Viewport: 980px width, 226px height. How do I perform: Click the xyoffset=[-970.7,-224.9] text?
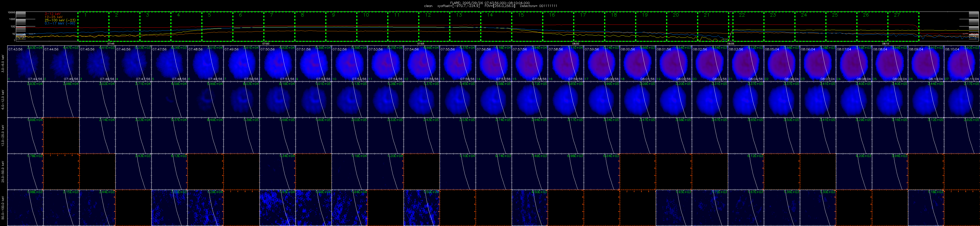click(459, 6)
